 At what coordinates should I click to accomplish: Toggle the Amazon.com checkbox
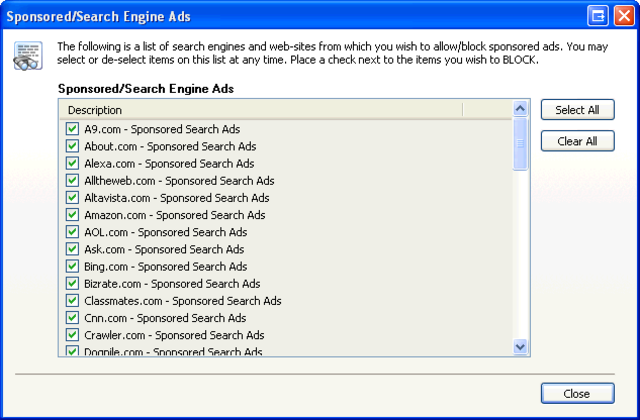click(x=72, y=215)
